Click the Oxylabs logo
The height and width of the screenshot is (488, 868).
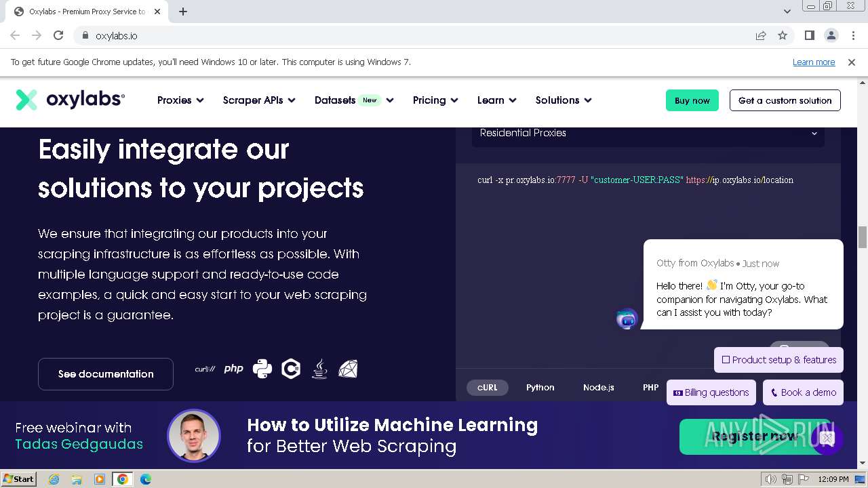click(70, 100)
